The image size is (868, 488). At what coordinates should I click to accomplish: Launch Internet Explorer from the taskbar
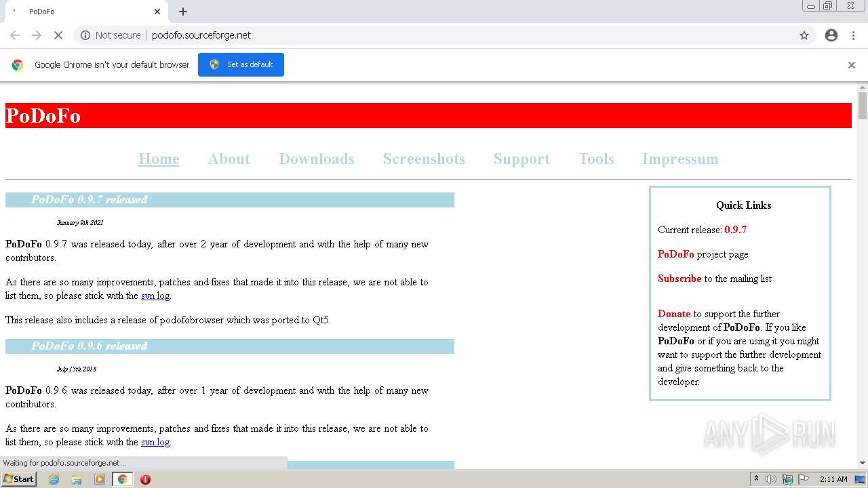[54, 479]
